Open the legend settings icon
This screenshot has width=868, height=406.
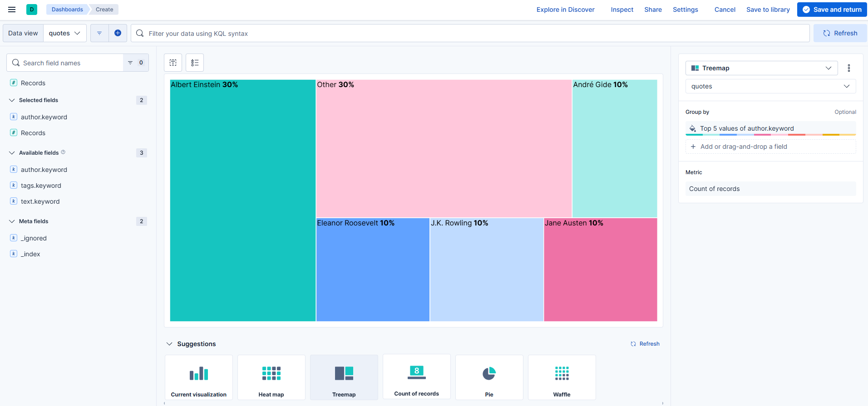(195, 63)
